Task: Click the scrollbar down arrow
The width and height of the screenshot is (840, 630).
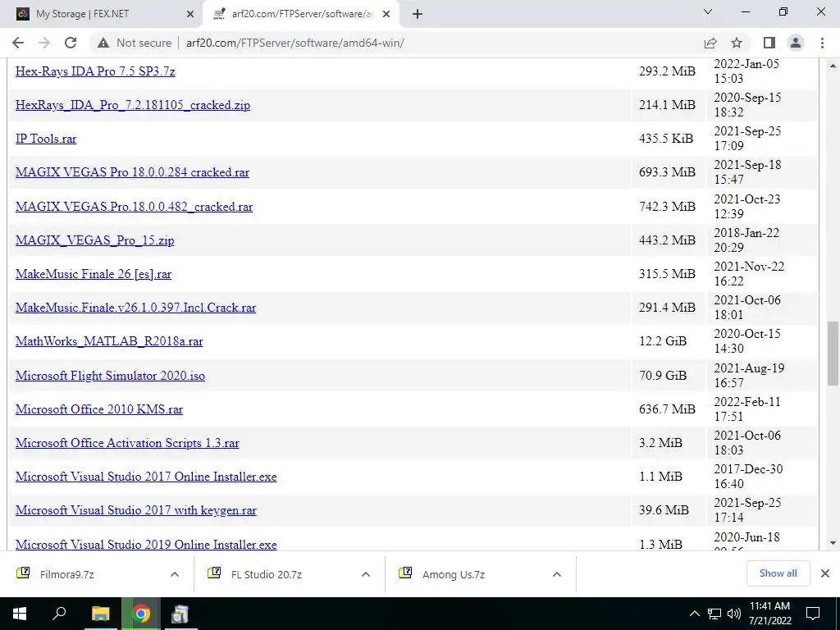Action: pyautogui.click(x=833, y=544)
